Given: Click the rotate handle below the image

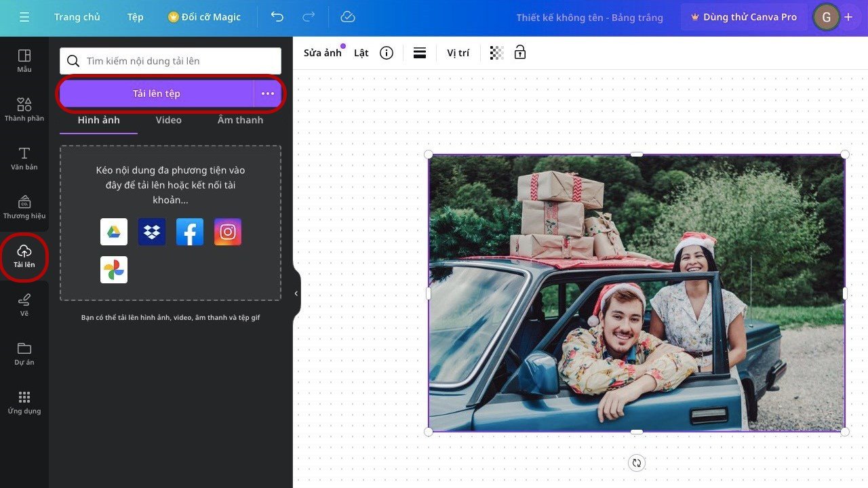Looking at the screenshot, I should pos(636,463).
